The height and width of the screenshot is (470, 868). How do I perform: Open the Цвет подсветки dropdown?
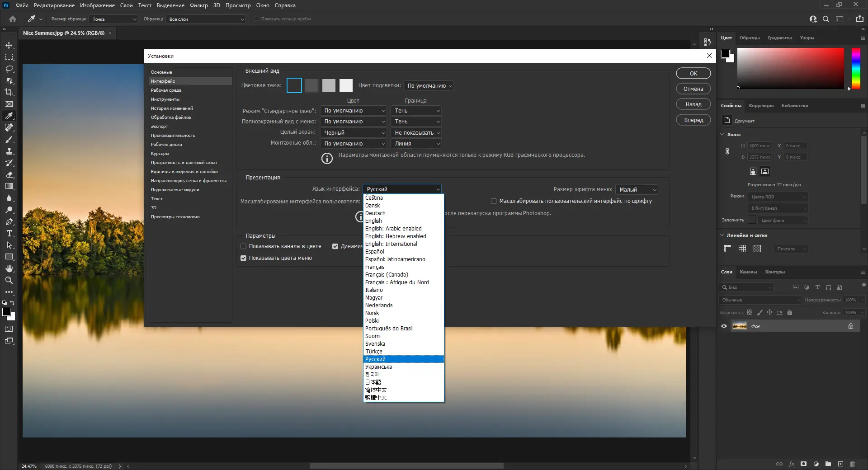coord(428,86)
